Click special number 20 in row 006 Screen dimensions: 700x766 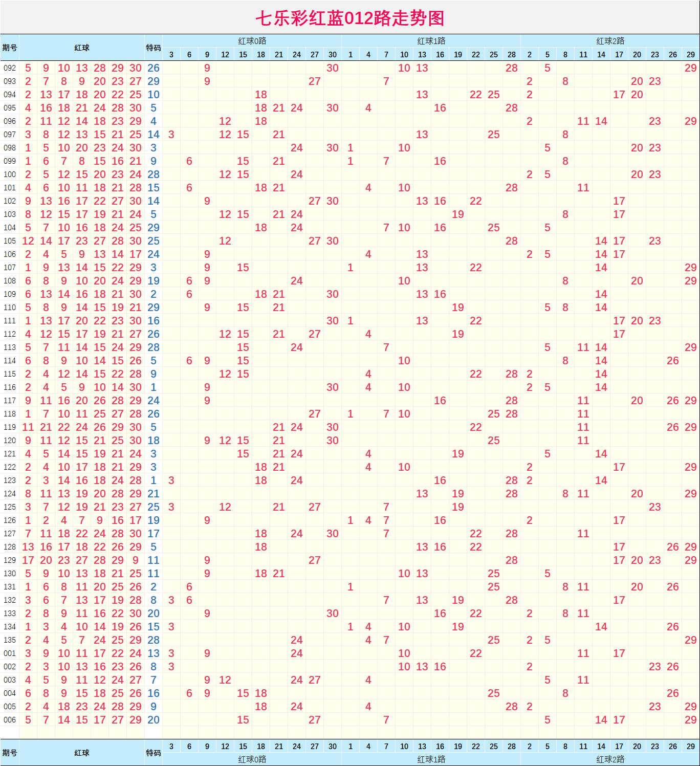[154, 720]
